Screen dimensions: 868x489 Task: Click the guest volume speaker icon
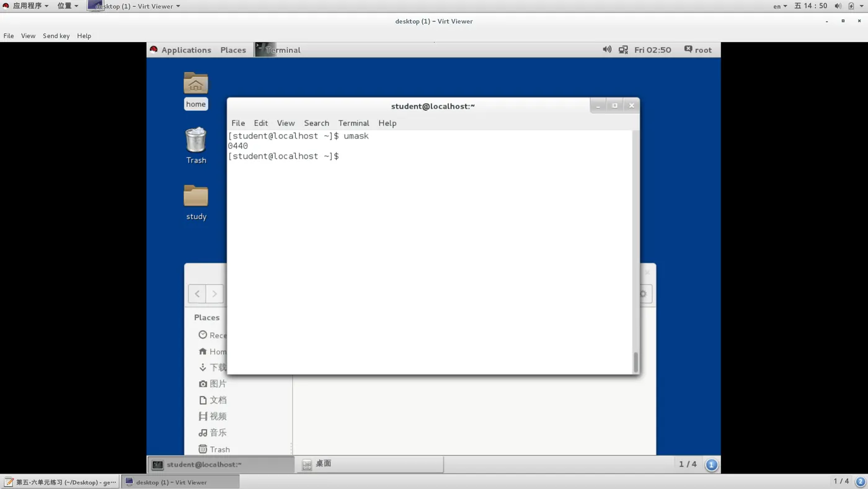(607, 50)
